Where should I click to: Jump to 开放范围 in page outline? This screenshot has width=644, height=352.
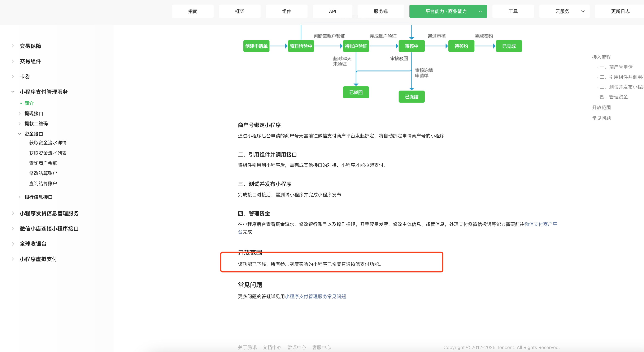tap(601, 108)
